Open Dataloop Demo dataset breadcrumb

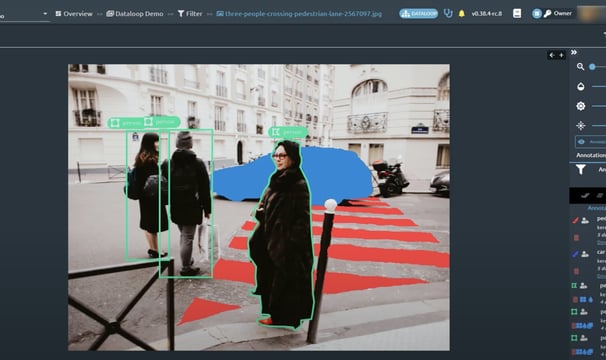click(x=135, y=14)
